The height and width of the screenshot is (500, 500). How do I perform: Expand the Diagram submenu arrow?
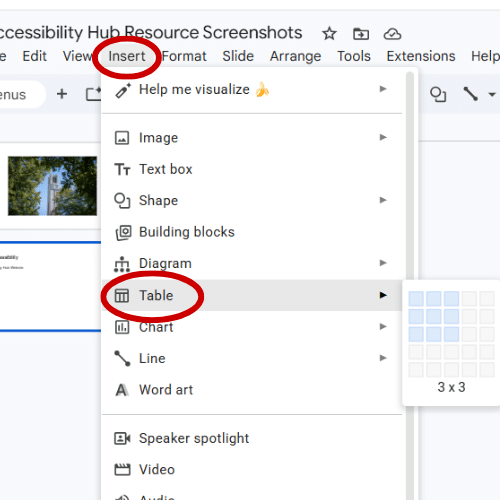(x=383, y=263)
